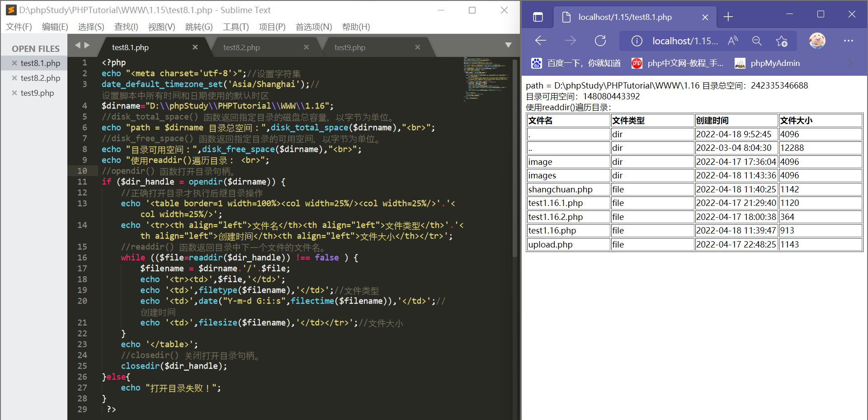Viewport: 868px width, 420px height.
Task: Close the test8.2.php editor tab
Action: (x=306, y=47)
